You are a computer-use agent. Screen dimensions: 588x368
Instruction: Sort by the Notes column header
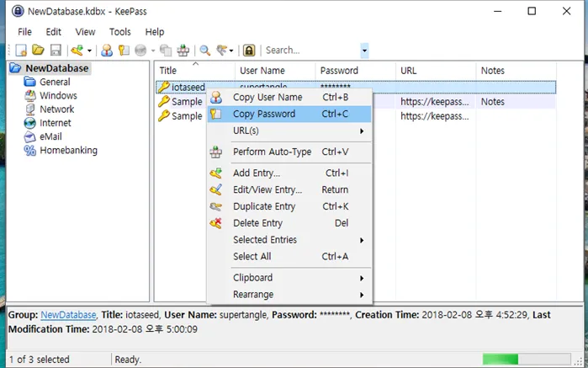pos(516,71)
